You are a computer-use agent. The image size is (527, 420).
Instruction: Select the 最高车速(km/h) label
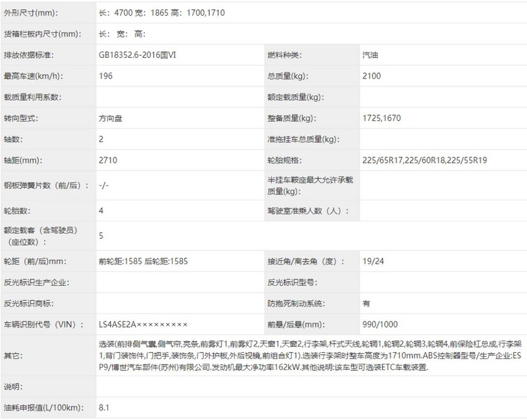coord(34,76)
